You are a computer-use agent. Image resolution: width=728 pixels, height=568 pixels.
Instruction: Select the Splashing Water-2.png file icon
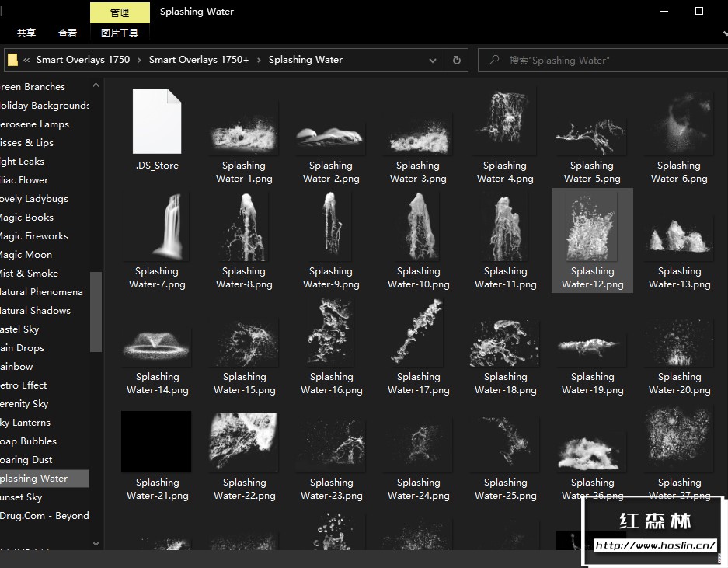click(x=331, y=138)
